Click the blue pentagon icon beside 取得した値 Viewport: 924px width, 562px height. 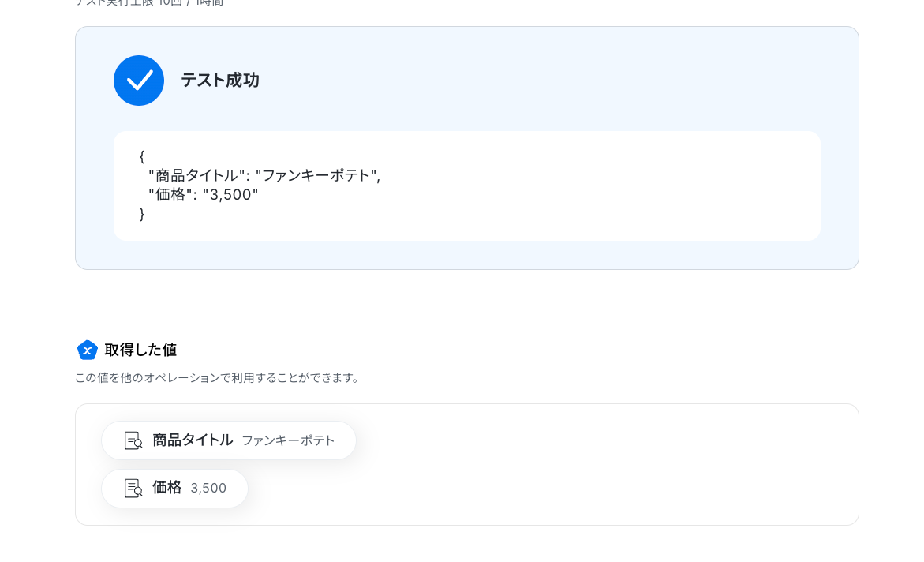[88, 350]
